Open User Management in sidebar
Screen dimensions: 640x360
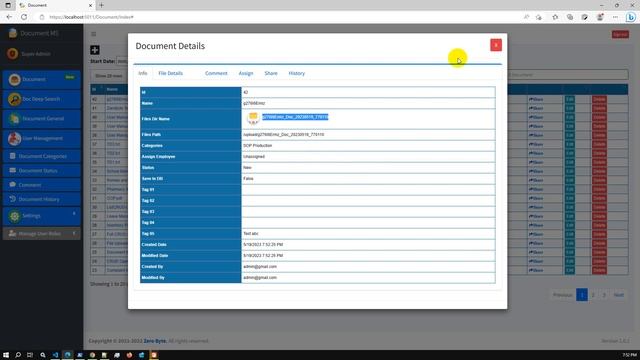coord(42,138)
